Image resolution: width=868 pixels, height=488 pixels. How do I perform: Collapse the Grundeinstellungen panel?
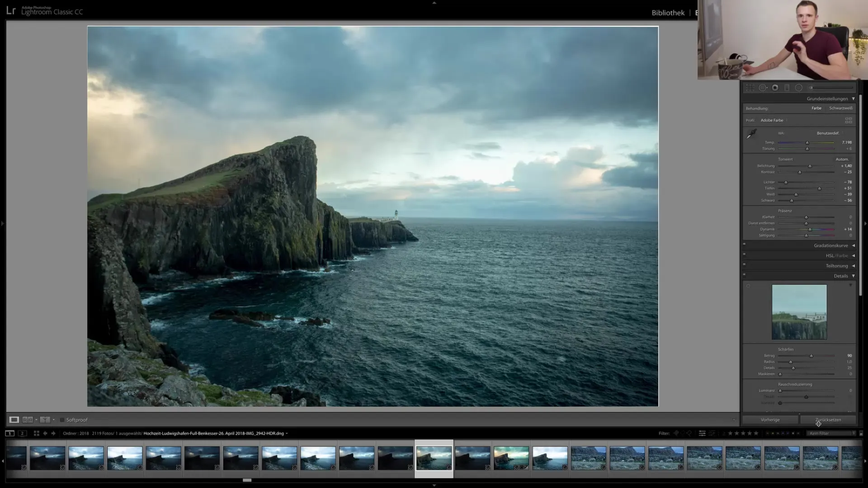pyautogui.click(x=854, y=99)
